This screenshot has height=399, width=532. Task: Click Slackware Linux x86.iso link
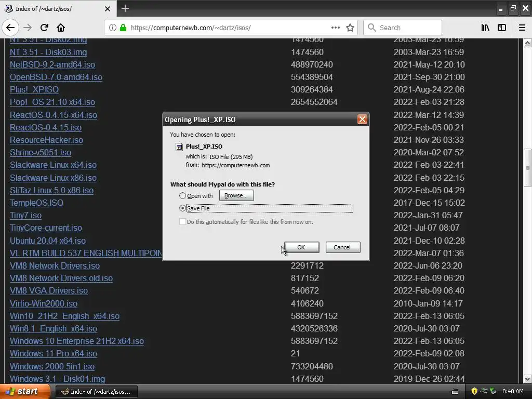(x=54, y=178)
